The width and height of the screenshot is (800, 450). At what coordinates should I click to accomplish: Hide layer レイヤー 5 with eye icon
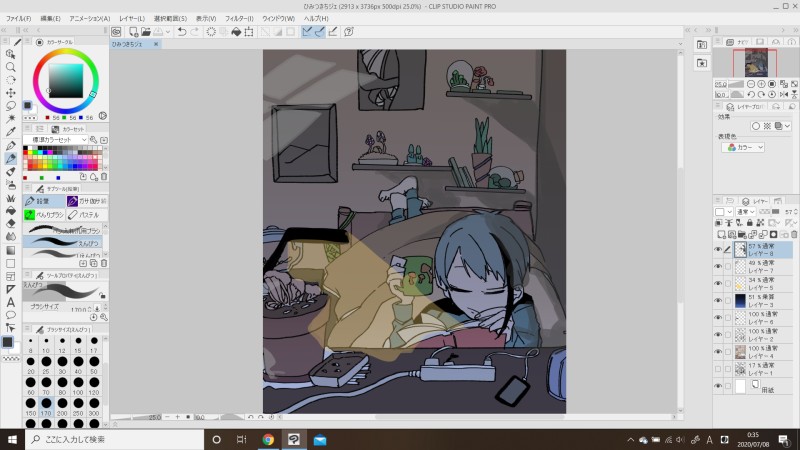718,284
